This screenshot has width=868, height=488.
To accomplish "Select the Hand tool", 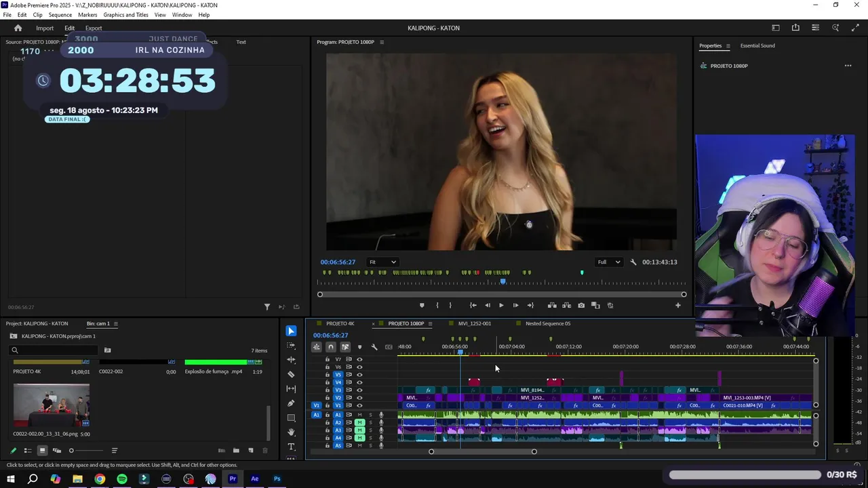I will 291,432.
